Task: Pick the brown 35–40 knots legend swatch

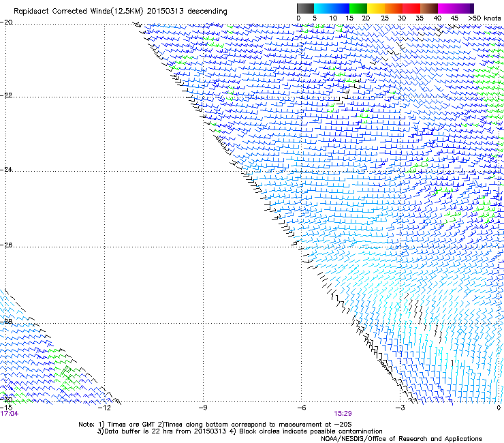Action: pos(429,8)
